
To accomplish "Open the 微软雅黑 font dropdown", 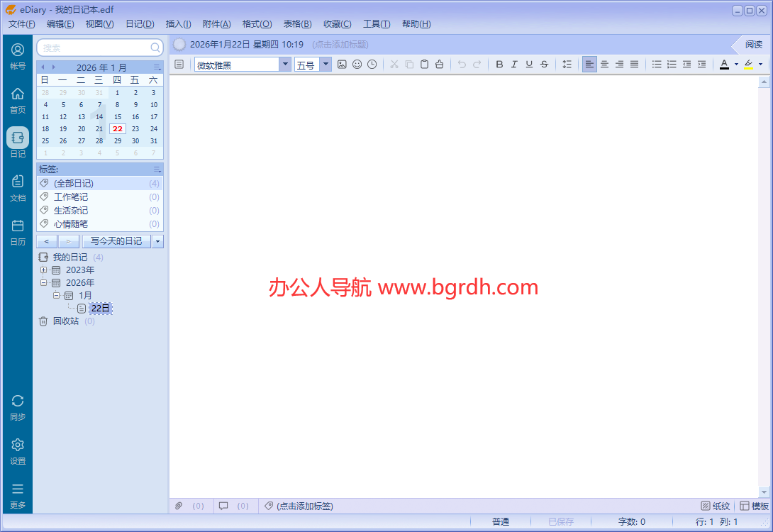I will [x=285, y=64].
